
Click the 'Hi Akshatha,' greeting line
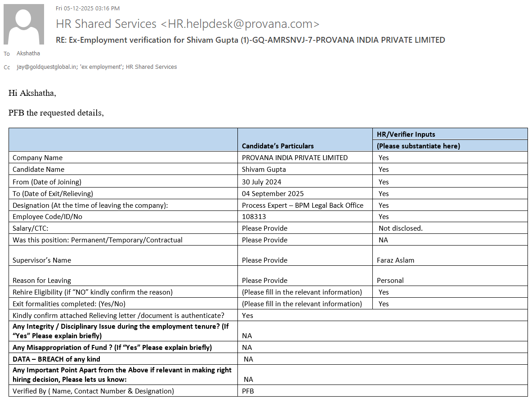32,93
